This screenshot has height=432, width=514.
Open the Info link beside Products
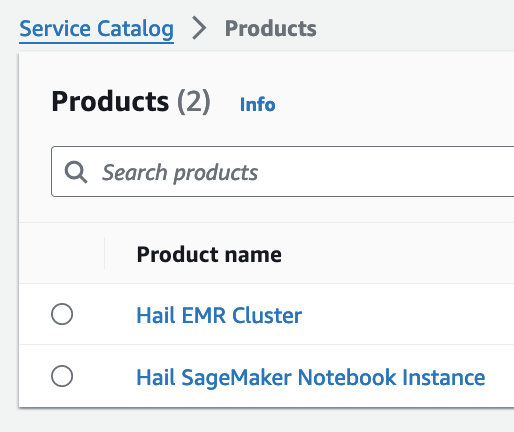click(257, 104)
